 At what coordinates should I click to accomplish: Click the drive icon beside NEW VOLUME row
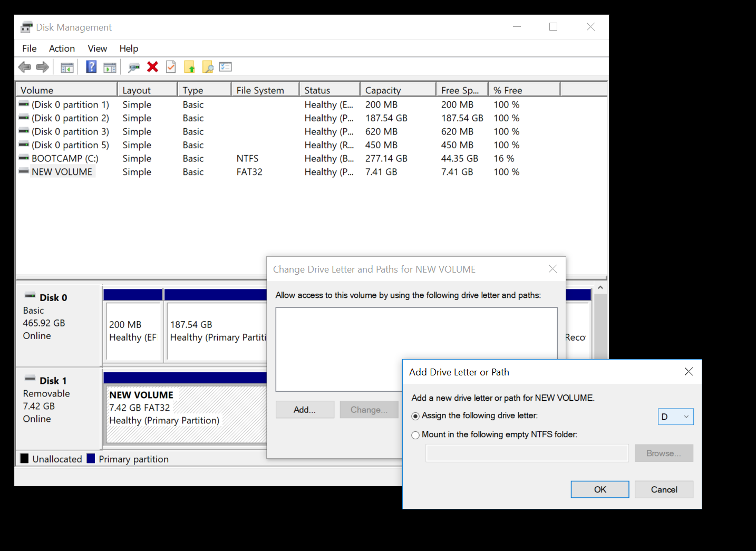(24, 171)
